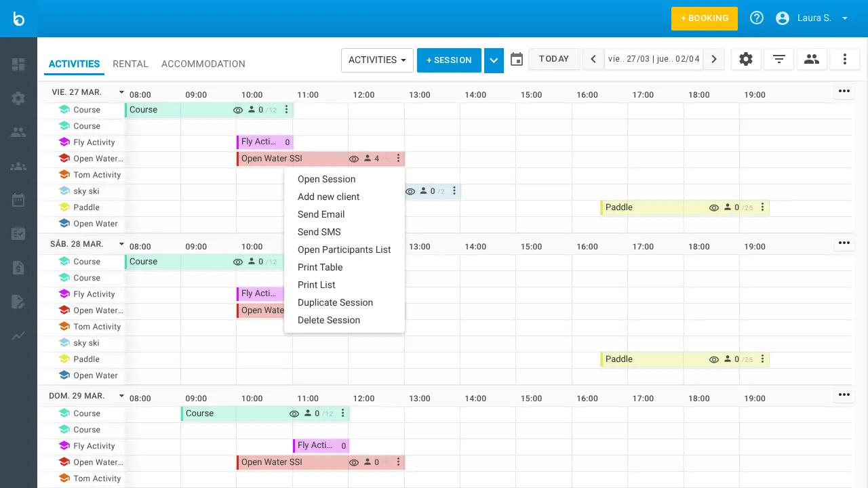Toggle eye icon on Sunday's Open Water SSI session

tap(354, 463)
